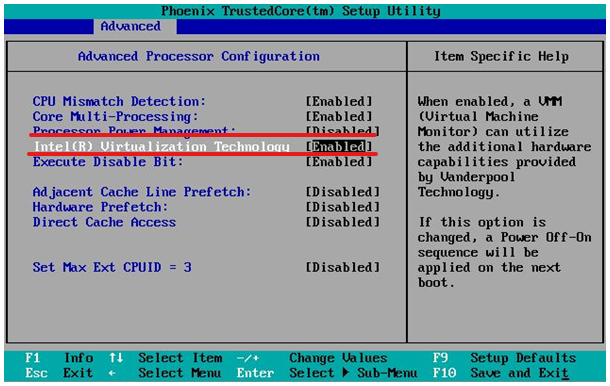Select the Advanced tab
This screenshot has height=386, width=610.
pos(131,26)
